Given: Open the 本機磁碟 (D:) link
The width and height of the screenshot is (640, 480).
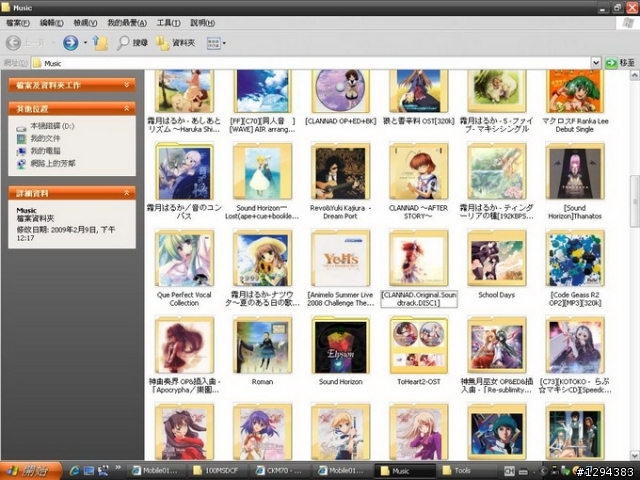Looking at the screenshot, I should [x=45, y=126].
